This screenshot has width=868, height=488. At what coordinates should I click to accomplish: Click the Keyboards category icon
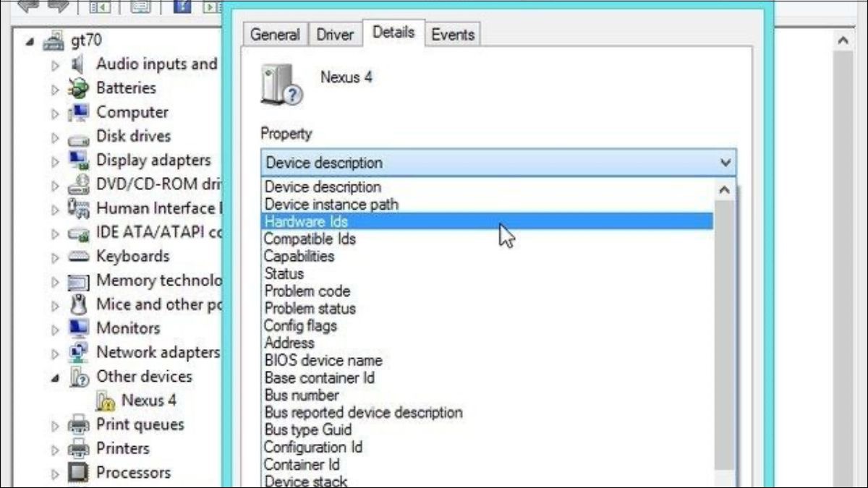point(78,257)
